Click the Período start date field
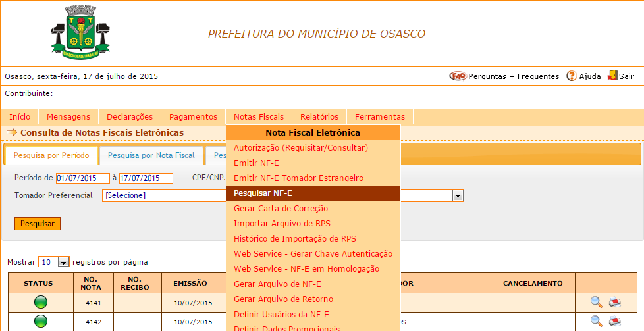Viewport: 644px width, 331px height. click(82, 178)
